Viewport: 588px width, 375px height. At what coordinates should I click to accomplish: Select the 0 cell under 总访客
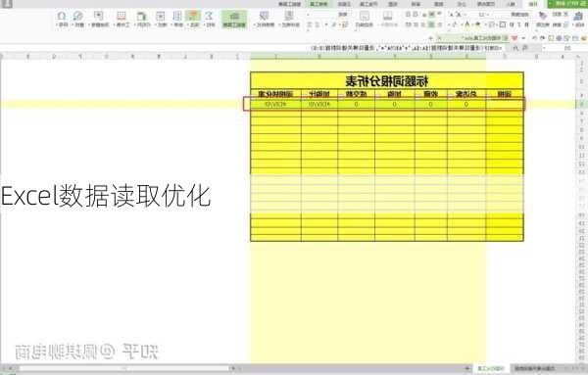pyautogui.click(x=466, y=104)
